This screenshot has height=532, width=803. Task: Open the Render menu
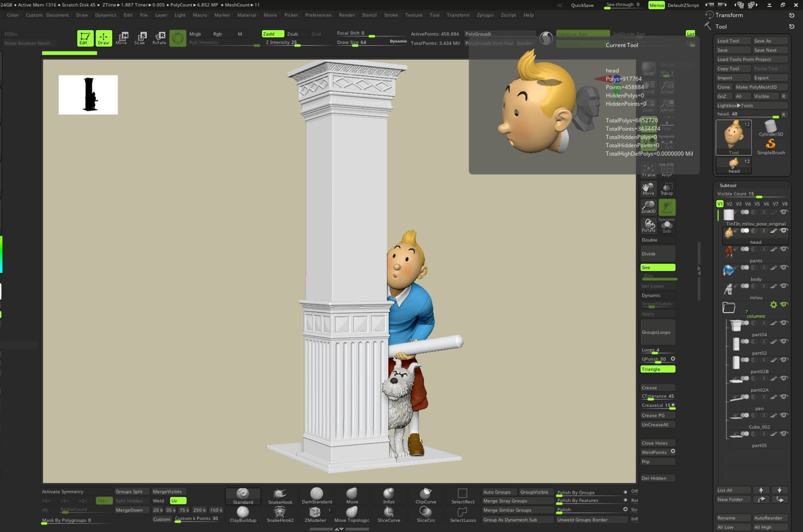[346, 15]
